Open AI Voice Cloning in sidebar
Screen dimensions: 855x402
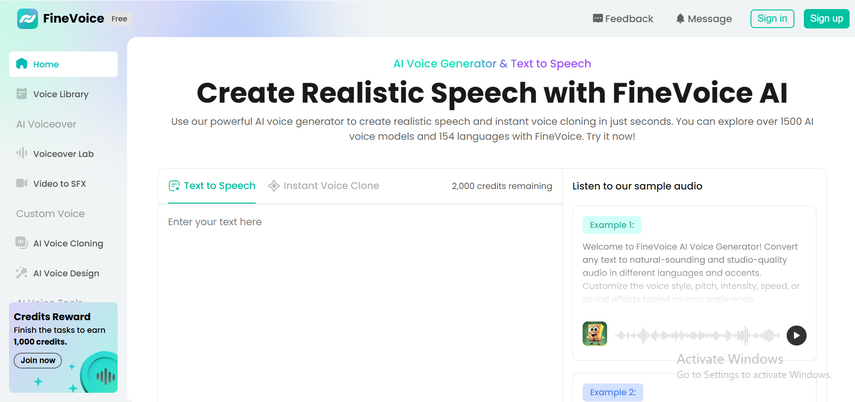[63, 243]
